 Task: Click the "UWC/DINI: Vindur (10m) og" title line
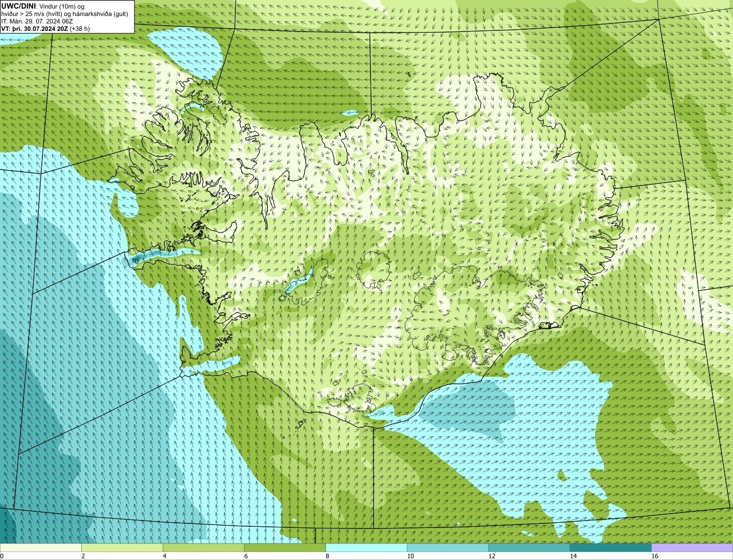(43, 6)
